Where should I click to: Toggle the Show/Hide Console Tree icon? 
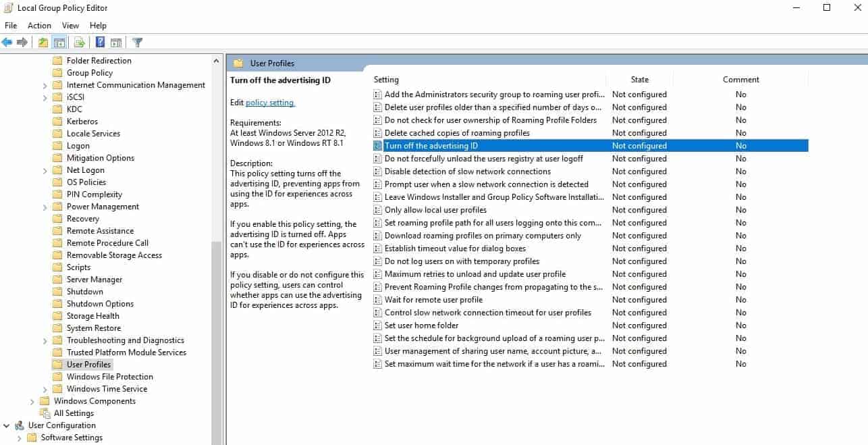pyautogui.click(x=59, y=43)
